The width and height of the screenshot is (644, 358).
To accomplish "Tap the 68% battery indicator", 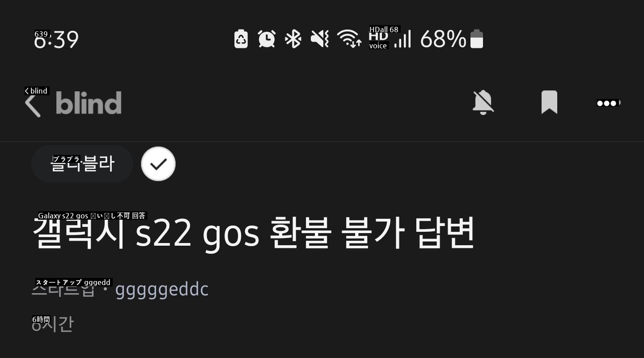I will (452, 39).
